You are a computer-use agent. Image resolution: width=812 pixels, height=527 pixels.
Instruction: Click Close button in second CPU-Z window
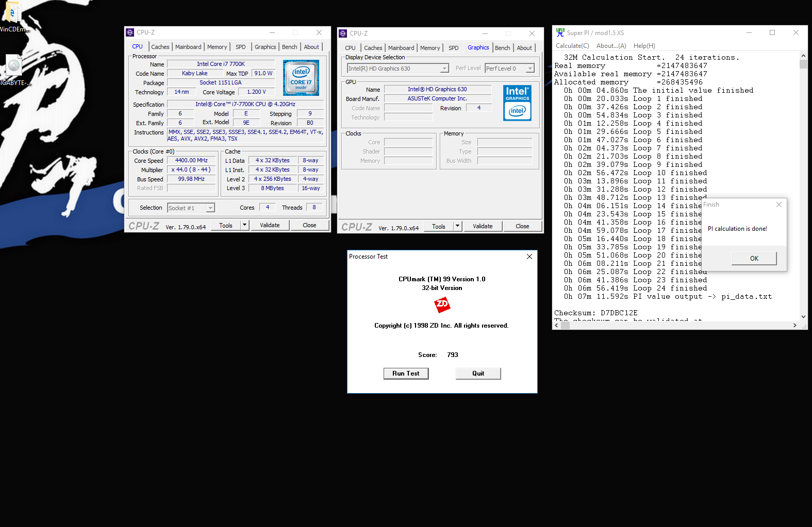coord(522,226)
